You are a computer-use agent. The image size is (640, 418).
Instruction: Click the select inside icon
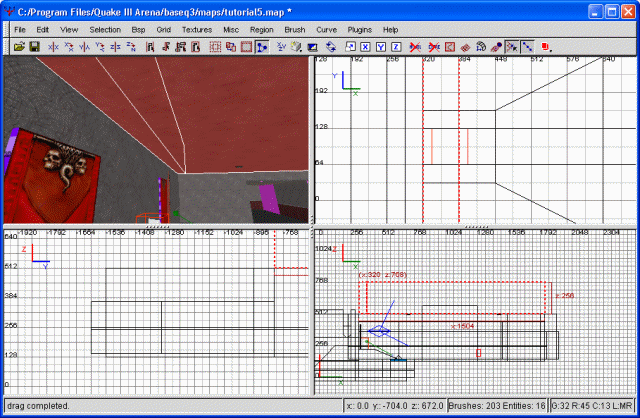[196, 47]
